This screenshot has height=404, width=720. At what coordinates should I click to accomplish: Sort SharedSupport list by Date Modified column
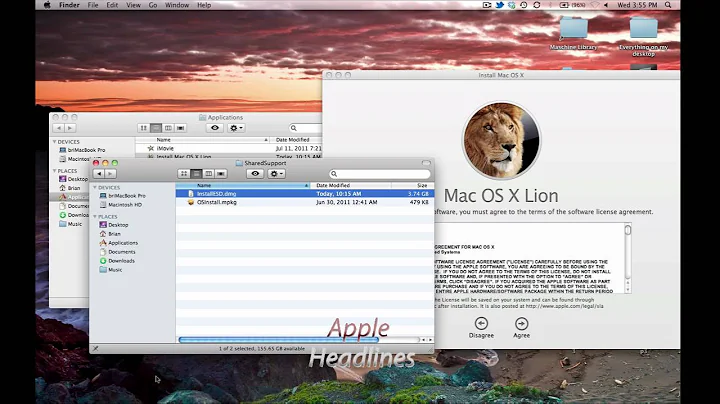pos(351,185)
